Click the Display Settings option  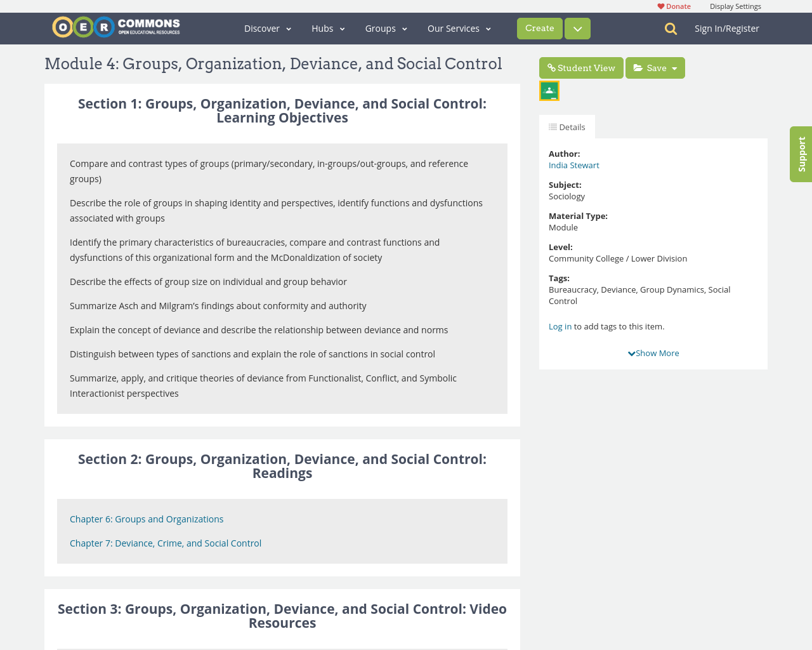735,5
